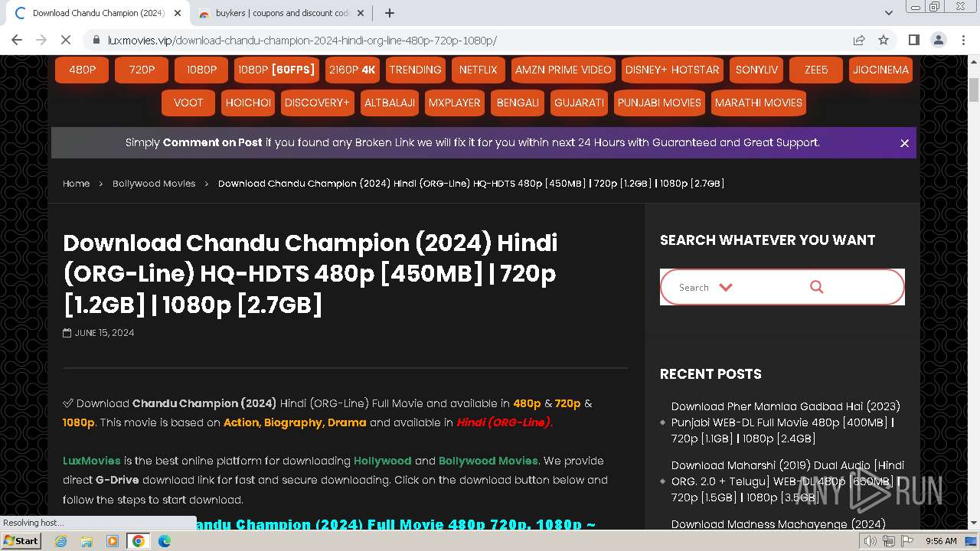Open the DISCOVERY+ category

click(316, 103)
